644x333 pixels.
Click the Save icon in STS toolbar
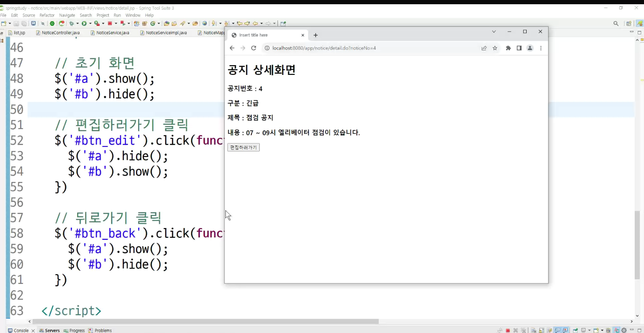16,24
